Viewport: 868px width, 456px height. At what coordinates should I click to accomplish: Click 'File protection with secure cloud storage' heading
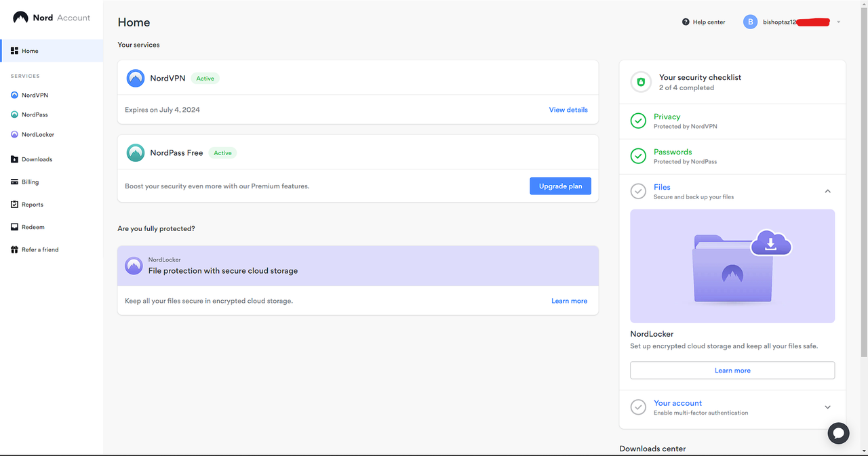tap(223, 270)
